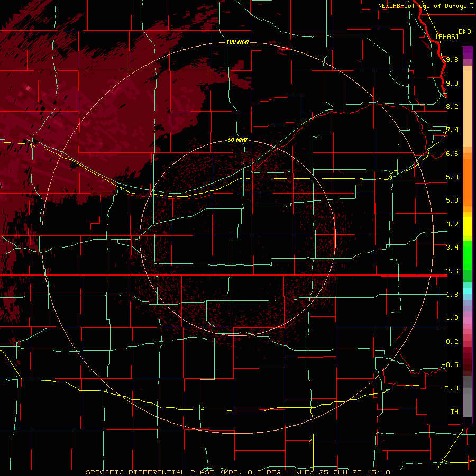Pick the gray swatch near the TH label
The image size is (476, 476).
(467, 405)
